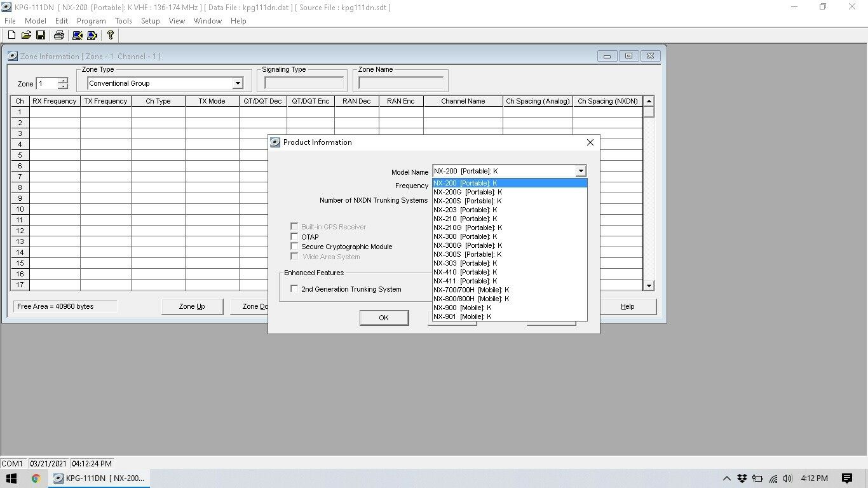868x488 pixels.
Task: Open the Windows Start menu
Action: point(11,478)
